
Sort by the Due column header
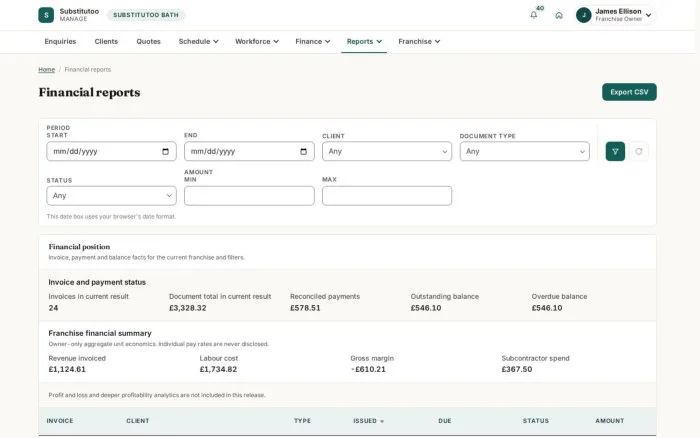[445, 421]
